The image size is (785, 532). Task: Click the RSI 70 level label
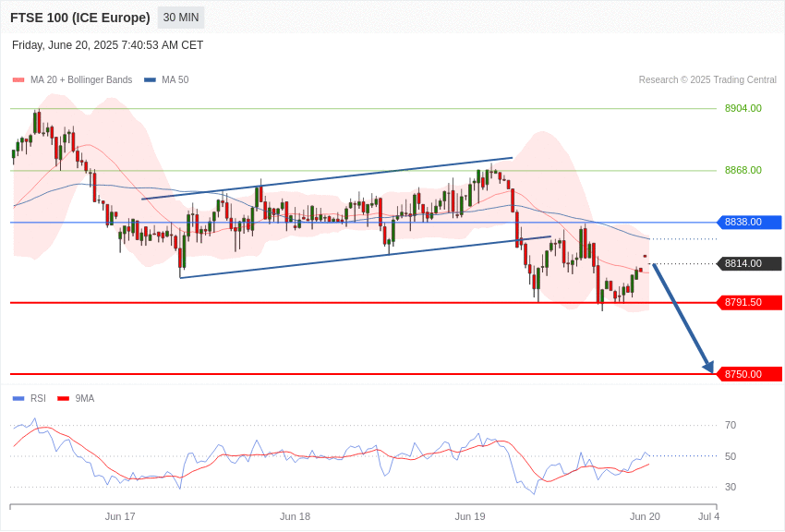pos(731,425)
